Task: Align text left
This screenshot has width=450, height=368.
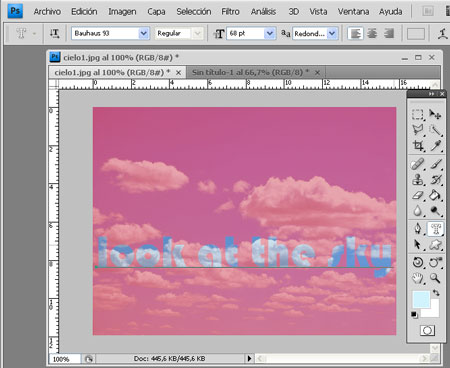Action: coord(355,33)
